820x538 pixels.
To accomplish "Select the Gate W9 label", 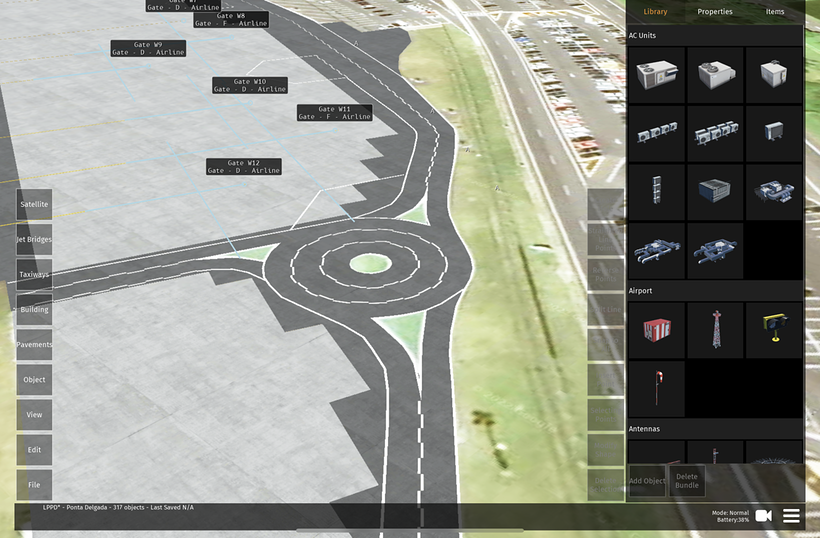I will [x=149, y=49].
